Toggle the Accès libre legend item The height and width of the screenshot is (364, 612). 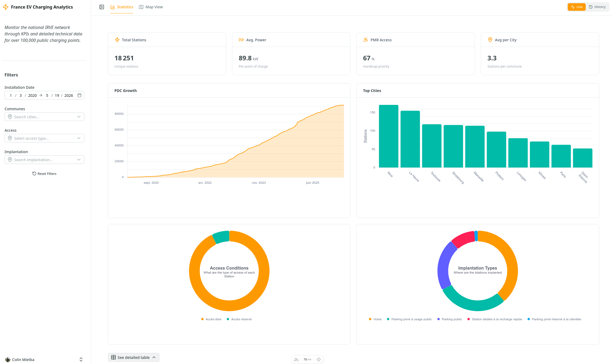click(211, 319)
